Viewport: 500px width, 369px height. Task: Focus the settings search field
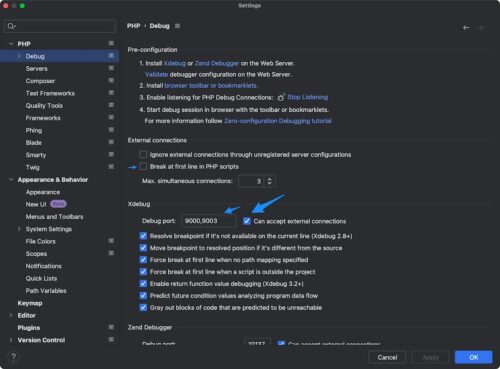[60, 26]
